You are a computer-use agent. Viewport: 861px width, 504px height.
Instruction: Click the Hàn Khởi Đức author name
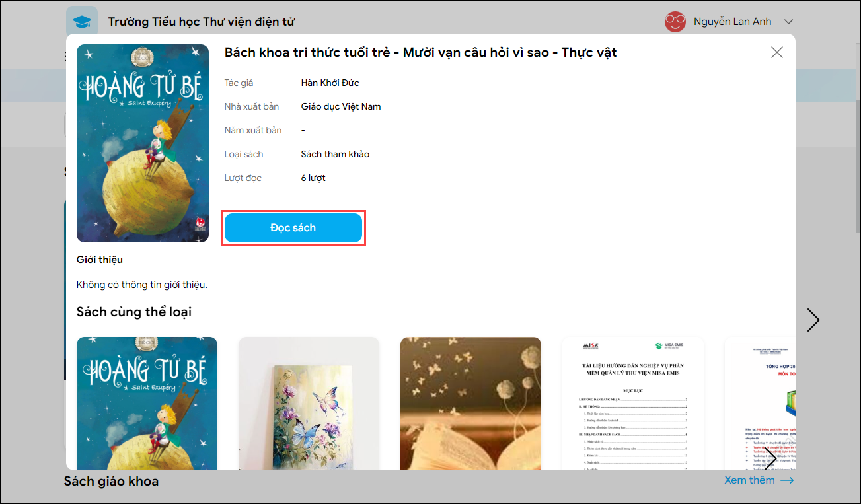pyautogui.click(x=330, y=83)
